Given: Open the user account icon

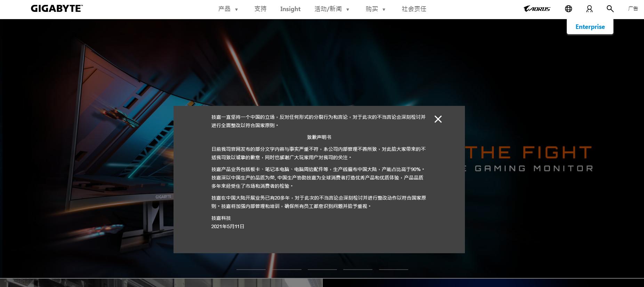Looking at the screenshot, I should tap(589, 9).
